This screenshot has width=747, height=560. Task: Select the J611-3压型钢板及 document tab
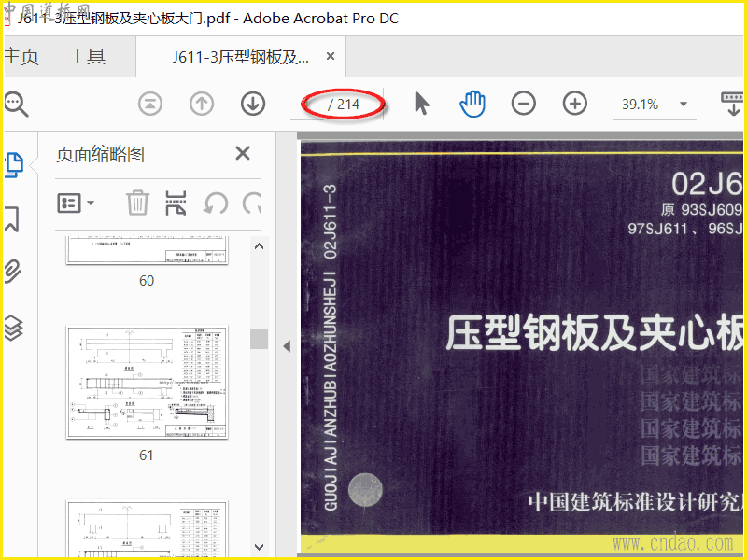pos(240,57)
